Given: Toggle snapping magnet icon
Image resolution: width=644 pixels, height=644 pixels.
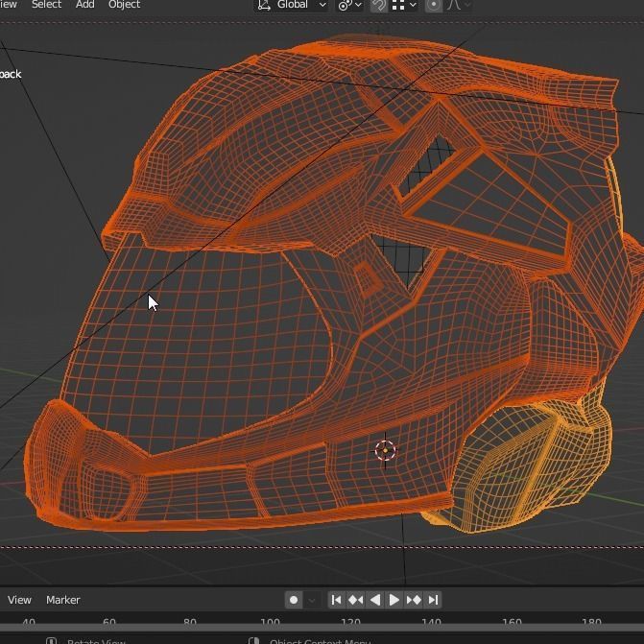Looking at the screenshot, I should [378, 5].
